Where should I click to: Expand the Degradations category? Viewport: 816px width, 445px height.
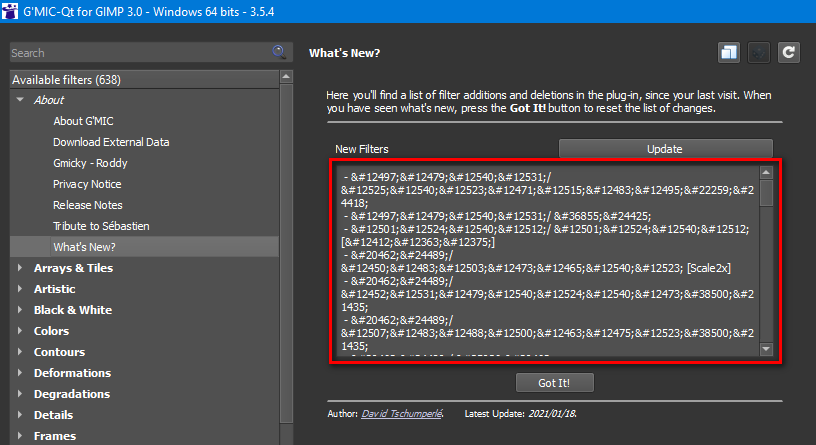click(x=20, y=393)
